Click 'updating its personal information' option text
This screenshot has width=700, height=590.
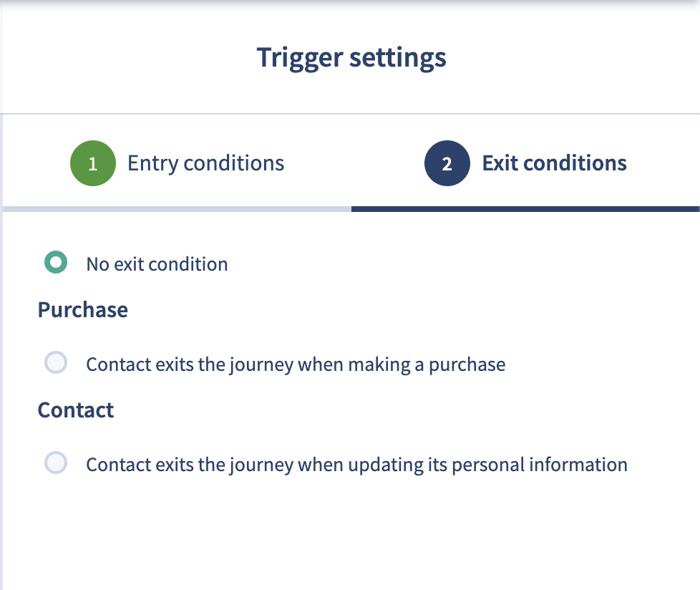tap(488, 465)
